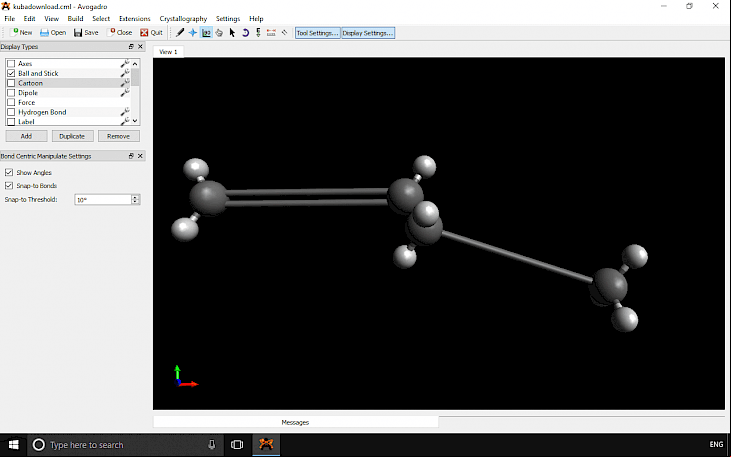Open the File menu
731x457 pixels.
pos(9,19)
